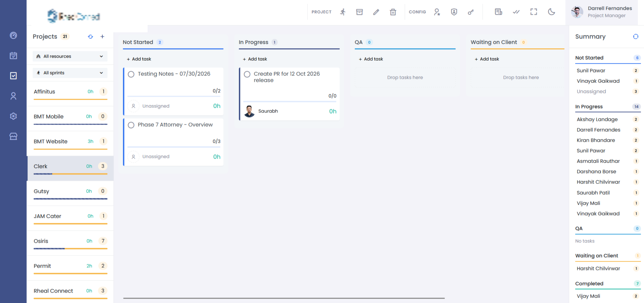
Task: Click Sunil Pawar under Not Started summary
Action: pos(591,70)
